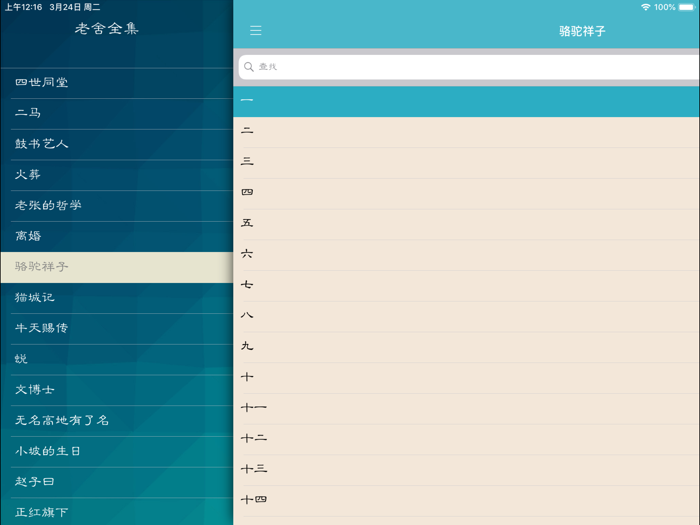Open chapter 十一
The width and height of the screenshot is (700, 525).
coord(467,409)
